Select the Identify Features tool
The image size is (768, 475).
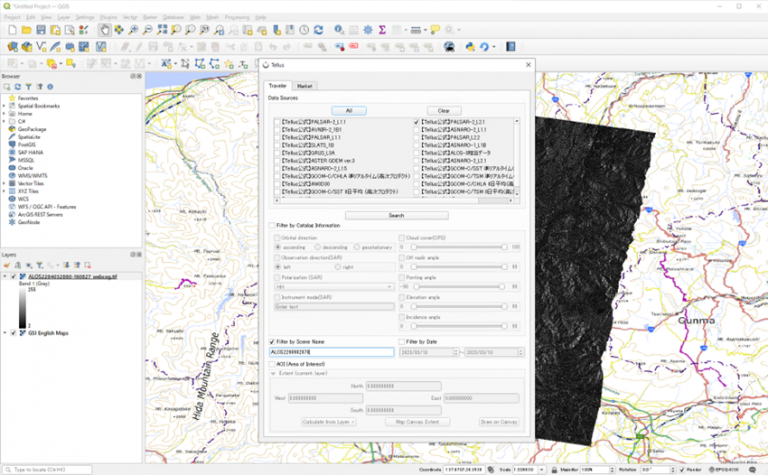point(339,30)
